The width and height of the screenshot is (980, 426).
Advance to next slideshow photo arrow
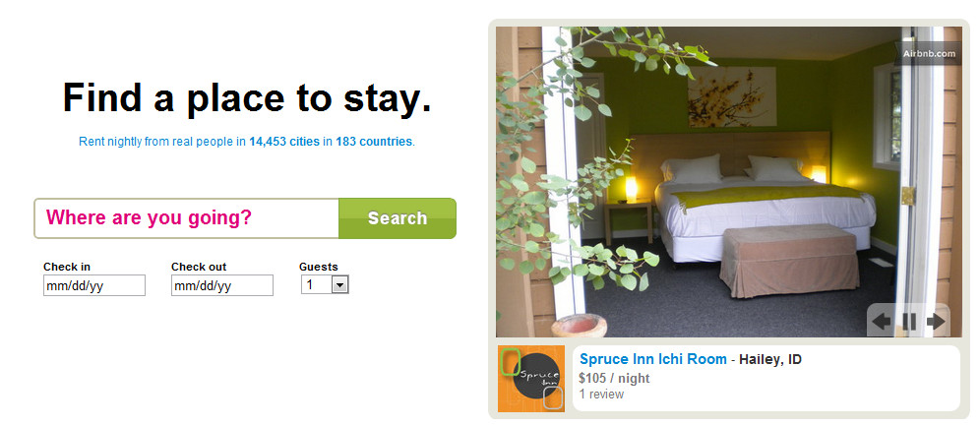pyautogui.click(x=937, y=322)
